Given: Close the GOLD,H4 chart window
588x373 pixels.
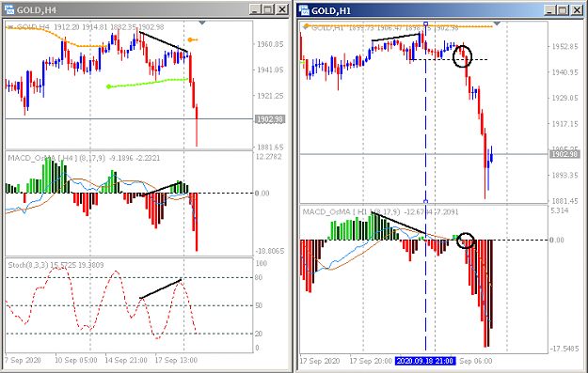Looking at the screenshot, I should (x=282, y=9).
